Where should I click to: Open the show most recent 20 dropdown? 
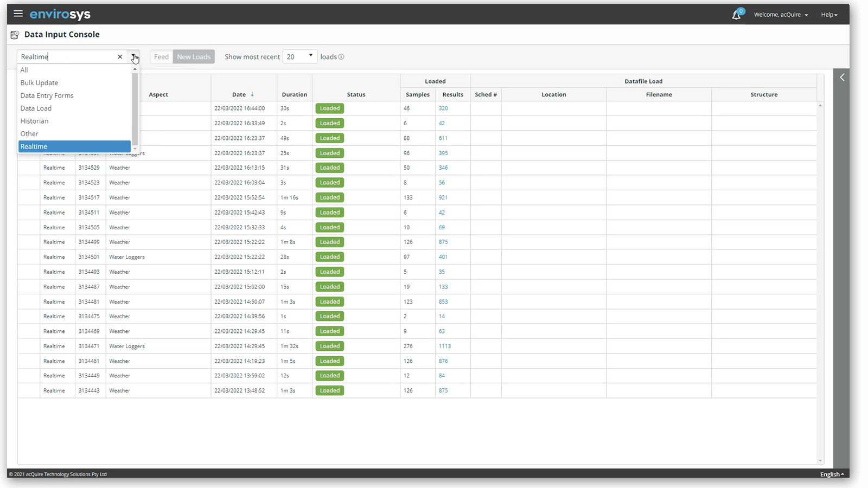(x=299, y=57)
